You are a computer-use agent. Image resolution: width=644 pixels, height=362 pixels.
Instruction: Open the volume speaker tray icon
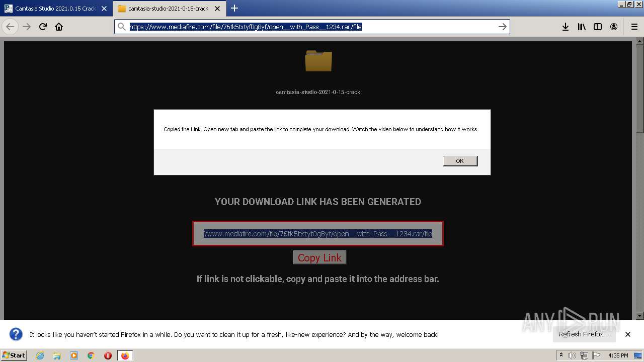(x=572, y=355)
